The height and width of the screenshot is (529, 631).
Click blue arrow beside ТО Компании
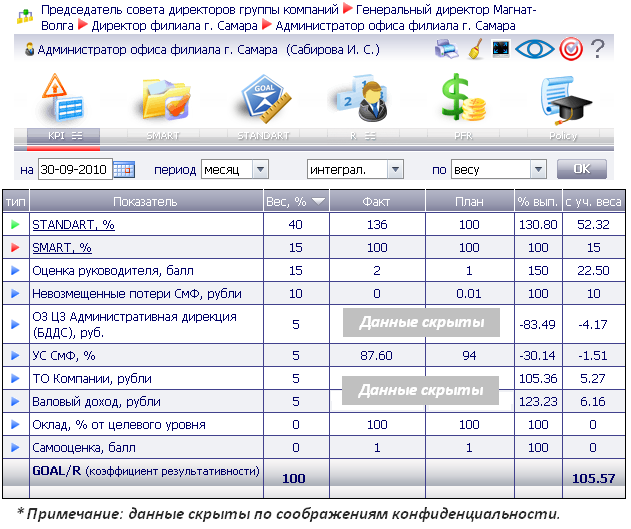15,378
